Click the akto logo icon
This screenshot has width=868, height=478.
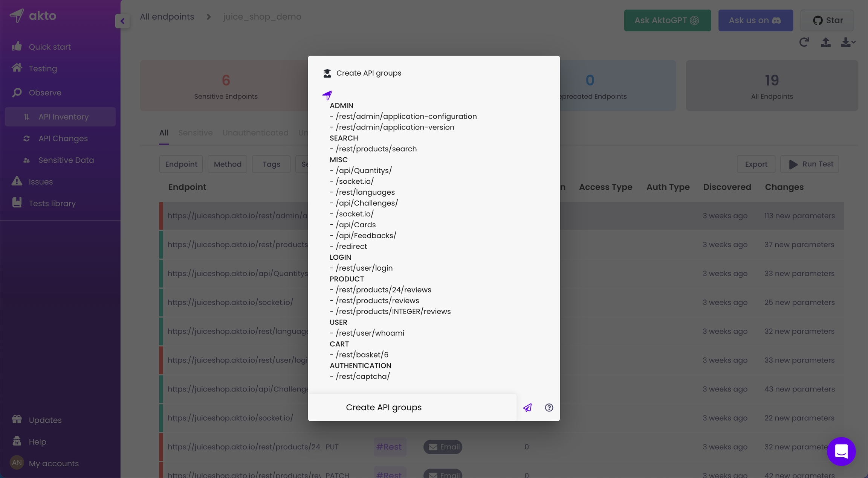17,15
